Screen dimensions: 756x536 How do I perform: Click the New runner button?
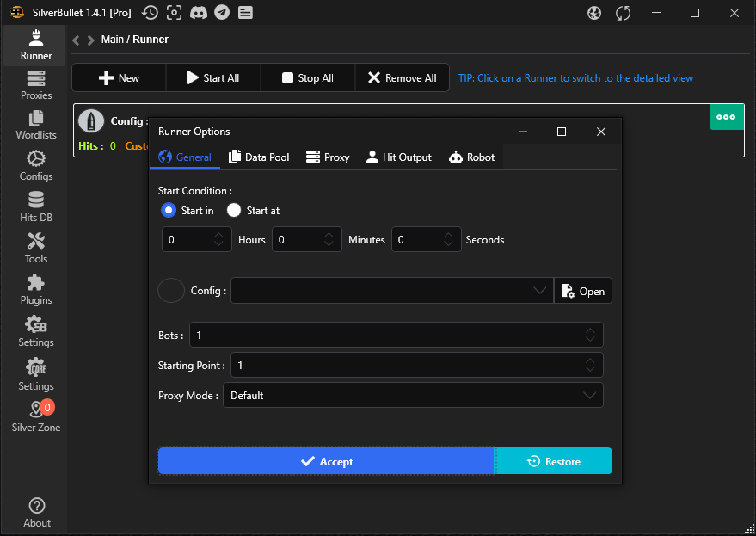[x=119, y=77]
